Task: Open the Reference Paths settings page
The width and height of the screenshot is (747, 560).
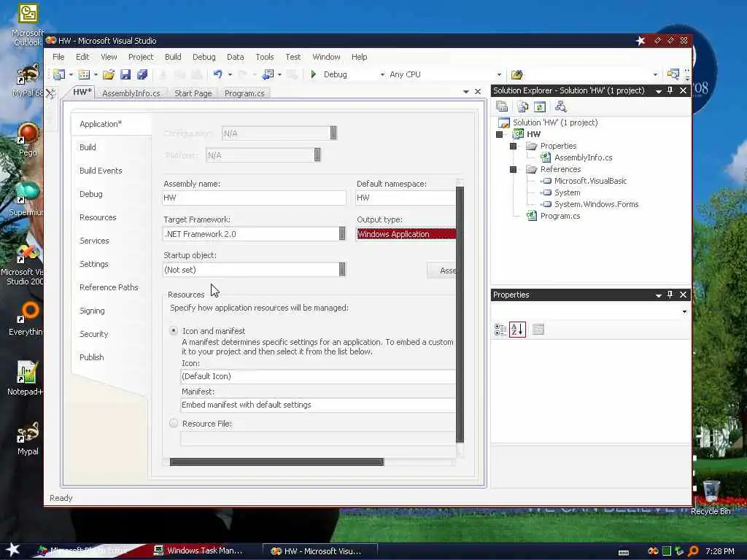Action: [109, 287]
